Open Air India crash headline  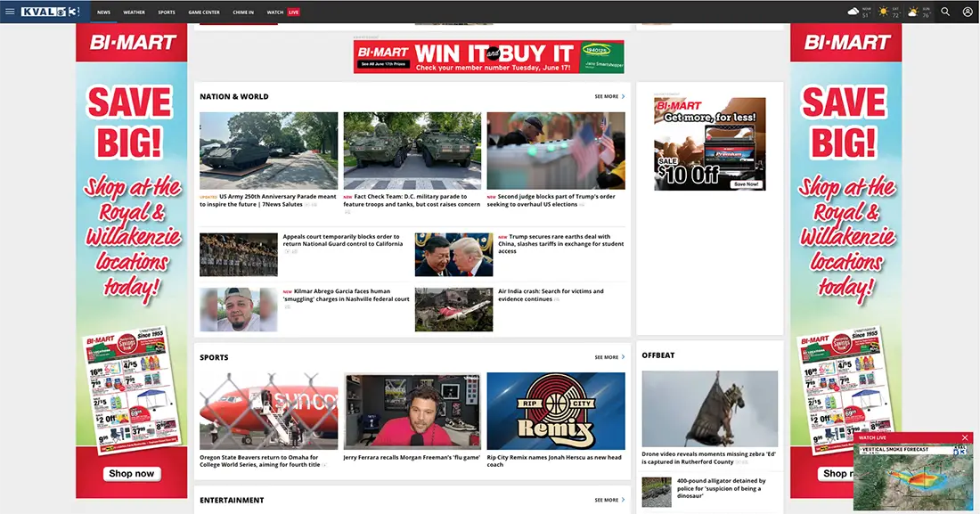click(x=551, y=295)
